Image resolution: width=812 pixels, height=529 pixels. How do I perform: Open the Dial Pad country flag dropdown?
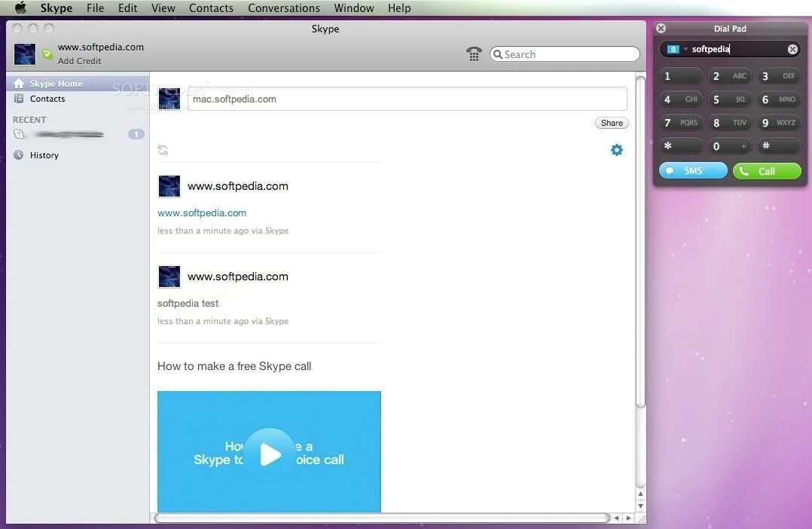tap(677, 49)
